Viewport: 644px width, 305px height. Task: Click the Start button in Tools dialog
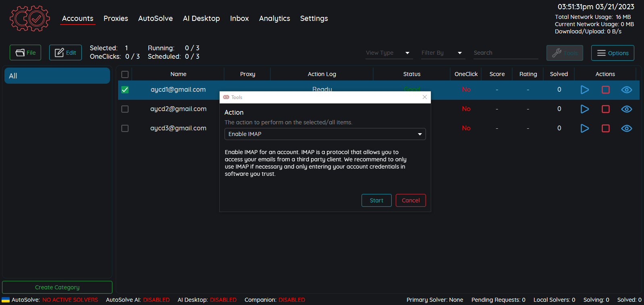[x=376, y=200]
